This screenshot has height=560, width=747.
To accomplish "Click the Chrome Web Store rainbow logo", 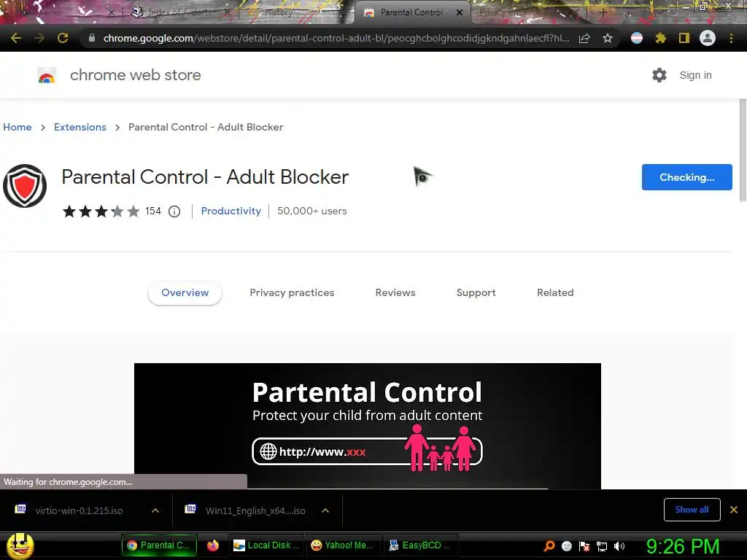I will tap(47, 75).
